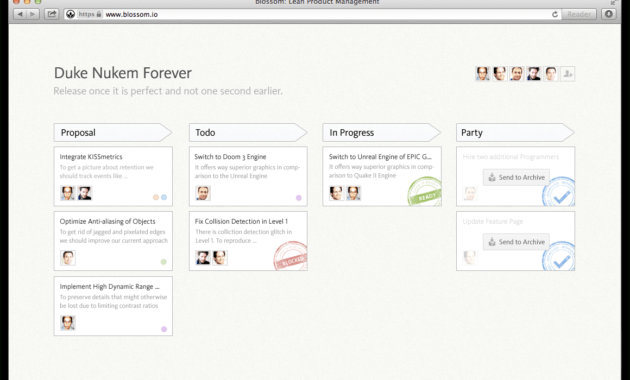Select the second team member avatar in header
The width and height of the screenshot is (630, 380).
click(500, 74)
